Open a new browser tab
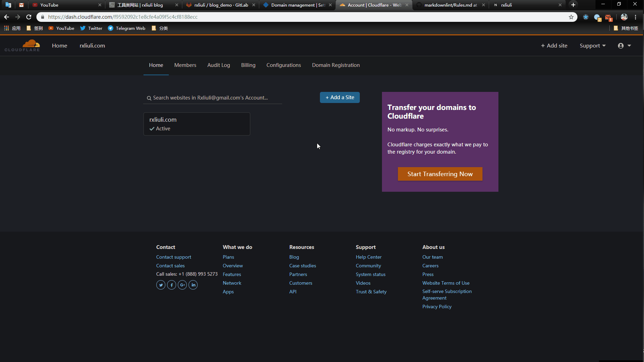The width and height of the screenshot is (644, 362). (573, 5)
